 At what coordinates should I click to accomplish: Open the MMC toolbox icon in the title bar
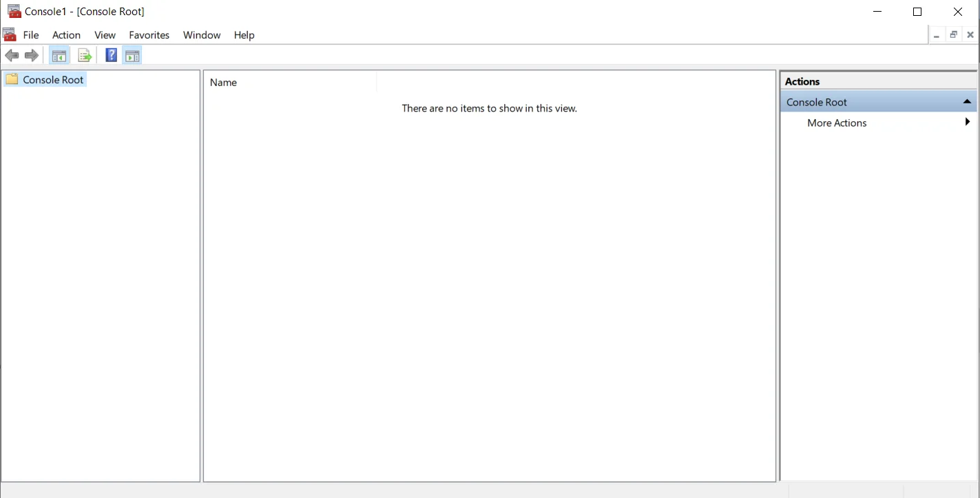(14, 12)
